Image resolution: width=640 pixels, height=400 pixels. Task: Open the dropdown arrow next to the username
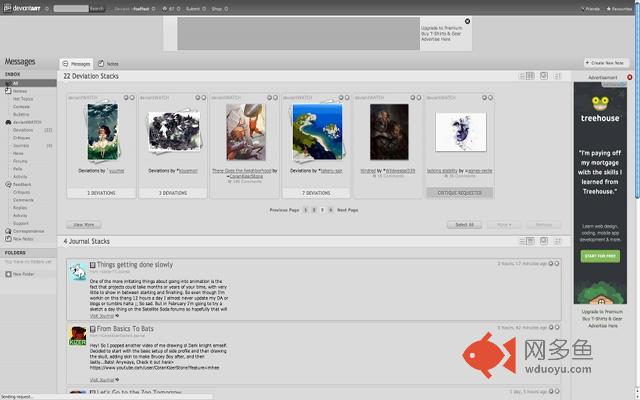[153, 9]
